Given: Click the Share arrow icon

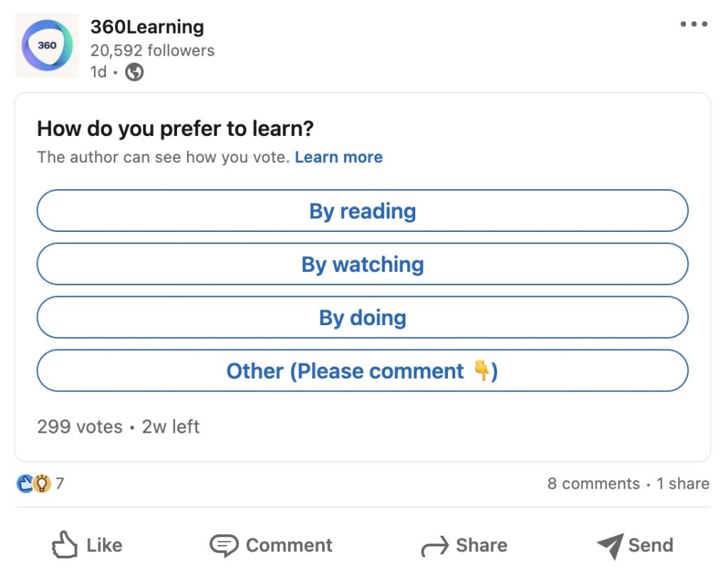Looking at the screenshot, I should (x=434, y=546).
